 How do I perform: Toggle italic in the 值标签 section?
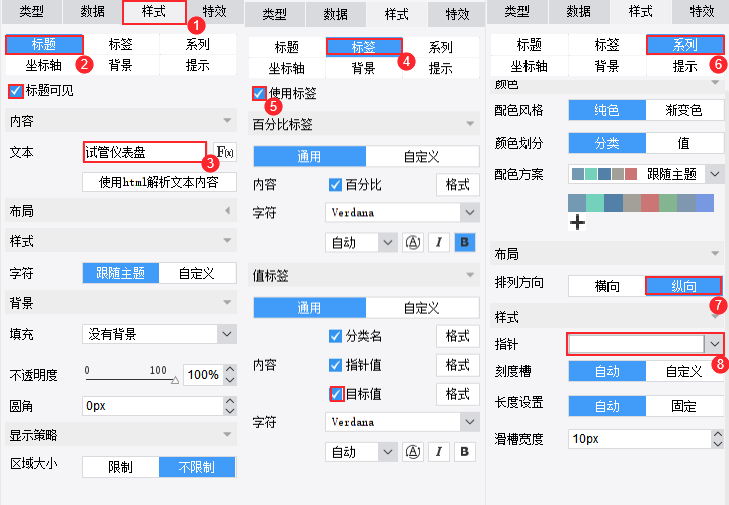tap(438, 452)
